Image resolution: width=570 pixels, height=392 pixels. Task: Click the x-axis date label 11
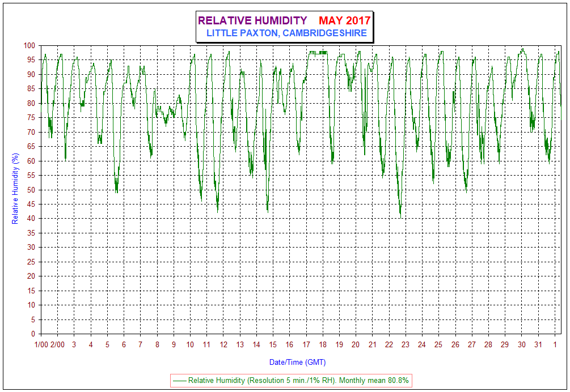pyautogui.click(x=206, y=345)
